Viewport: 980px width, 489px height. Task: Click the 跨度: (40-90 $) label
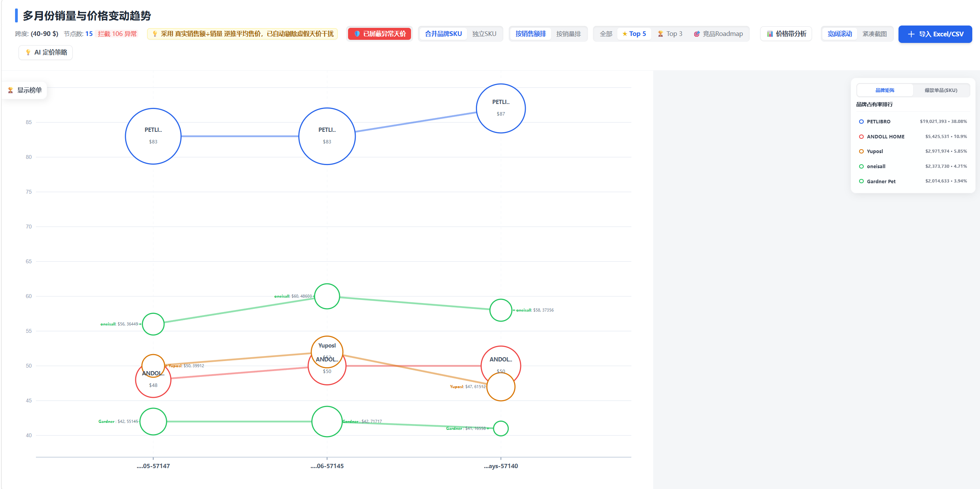(37, 34)
